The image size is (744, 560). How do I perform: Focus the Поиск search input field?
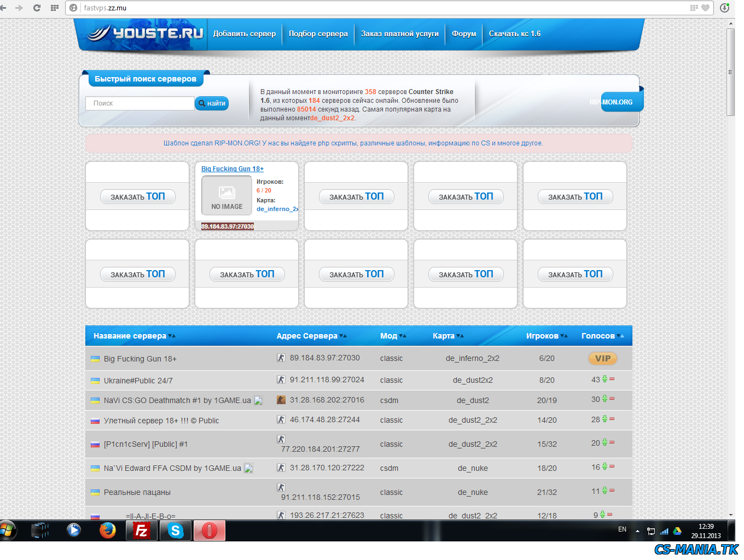coord(140,103)
